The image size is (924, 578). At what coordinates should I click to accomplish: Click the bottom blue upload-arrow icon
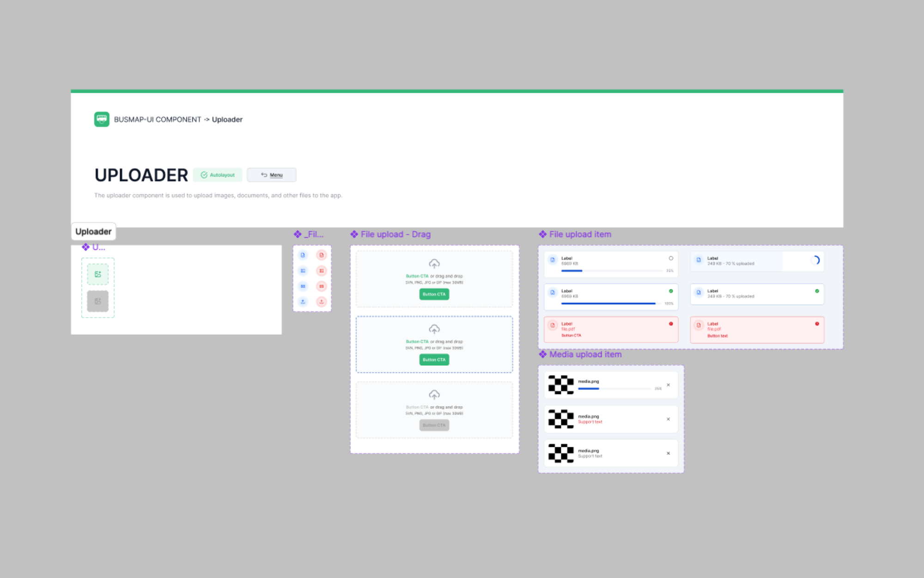click(x=303, y=301)
